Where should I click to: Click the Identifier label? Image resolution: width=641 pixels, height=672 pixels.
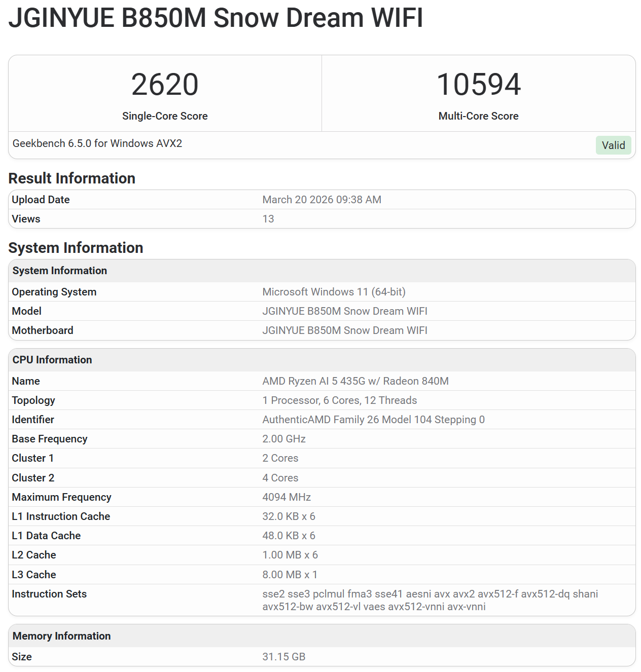click(x=33, y=420)
